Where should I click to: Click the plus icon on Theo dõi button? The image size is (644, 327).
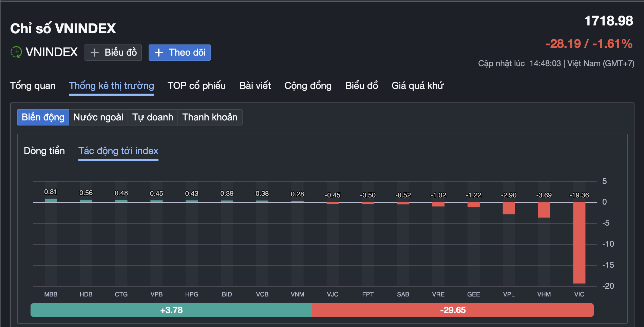(x=159, y=53)
